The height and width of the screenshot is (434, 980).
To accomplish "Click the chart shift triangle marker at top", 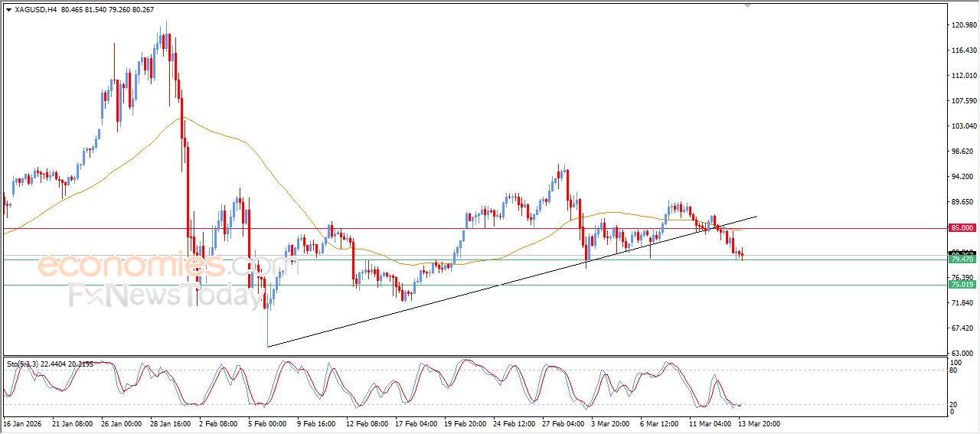I will (750, 5).
